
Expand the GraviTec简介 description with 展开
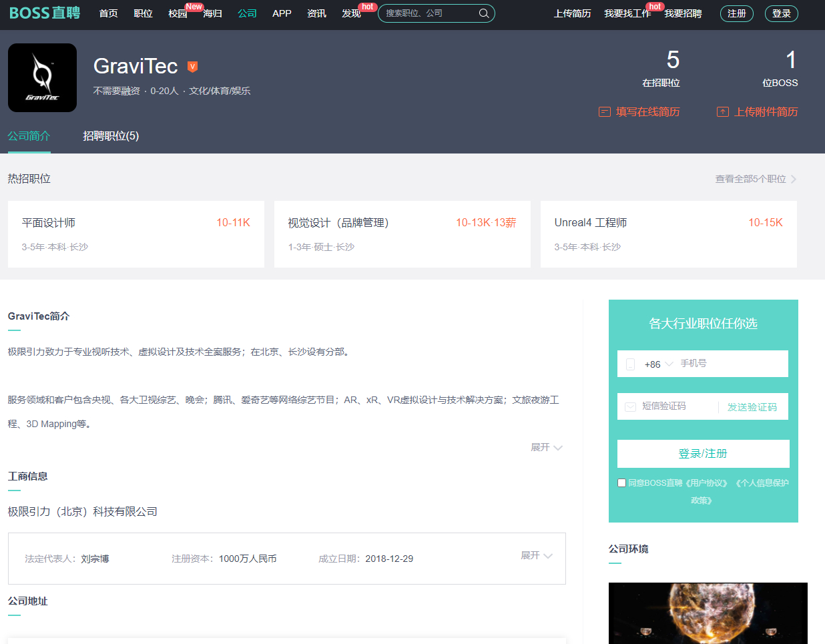(547, 447)
